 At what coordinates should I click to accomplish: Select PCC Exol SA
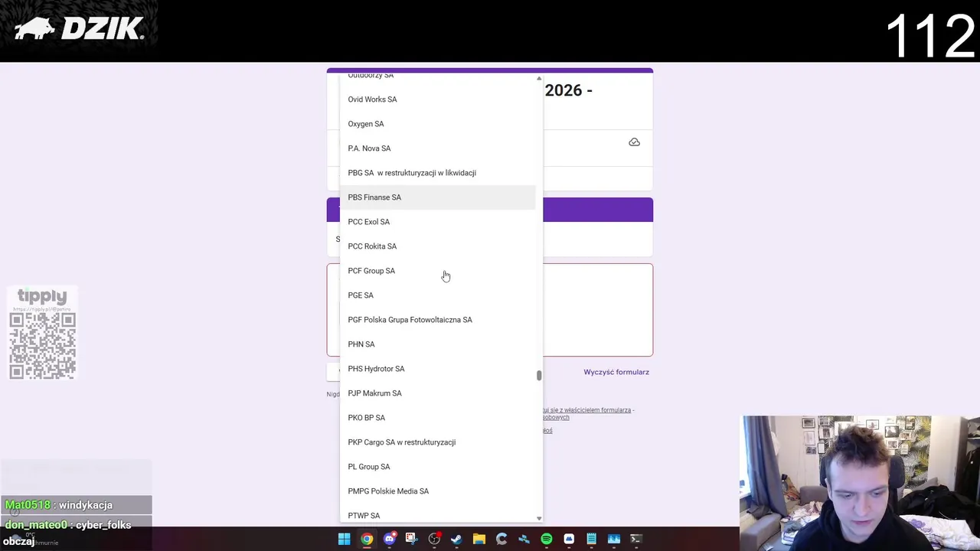click(437, 222)
